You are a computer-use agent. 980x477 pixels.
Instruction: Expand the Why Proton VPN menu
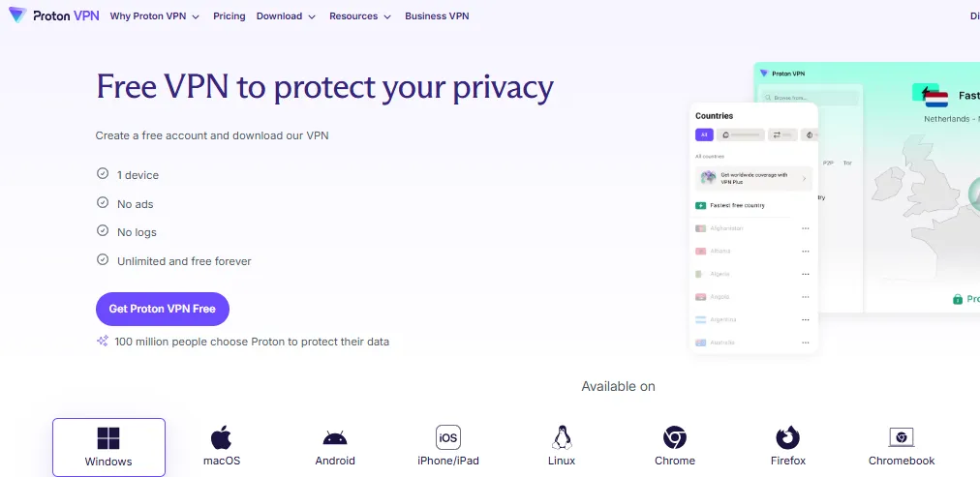click(154, 16)
